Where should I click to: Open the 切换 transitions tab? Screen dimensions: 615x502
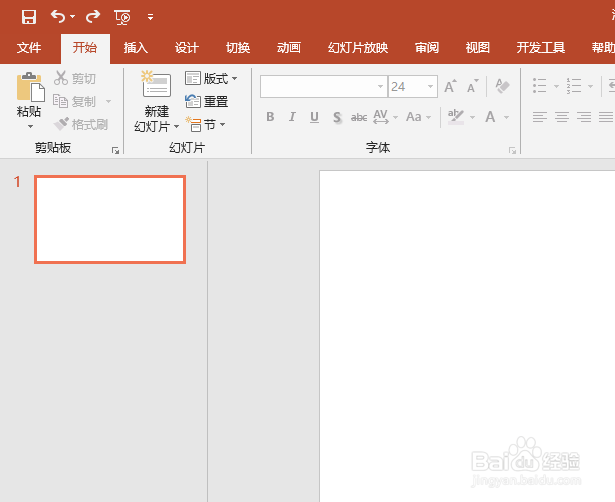point(238,47)
